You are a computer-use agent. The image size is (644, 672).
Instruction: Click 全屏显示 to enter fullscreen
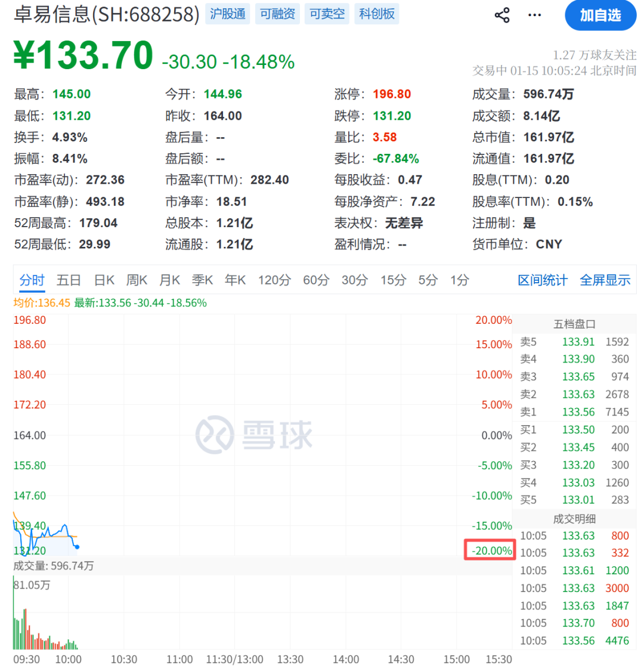pos(605,280)
